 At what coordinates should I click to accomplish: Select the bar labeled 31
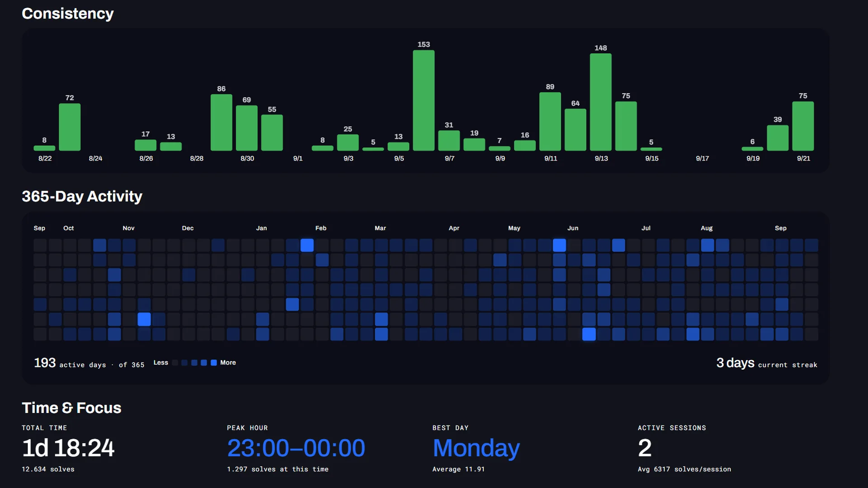[449, 141]
